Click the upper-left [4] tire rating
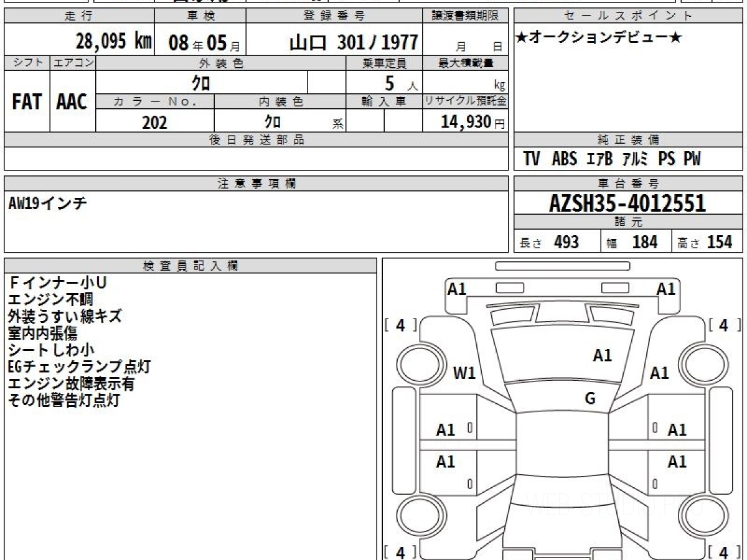This screenshot has width=747, height=560. (400, 325)
